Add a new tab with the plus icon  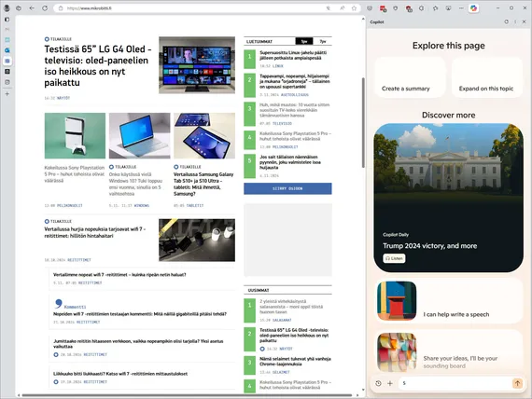pos(7,94)
